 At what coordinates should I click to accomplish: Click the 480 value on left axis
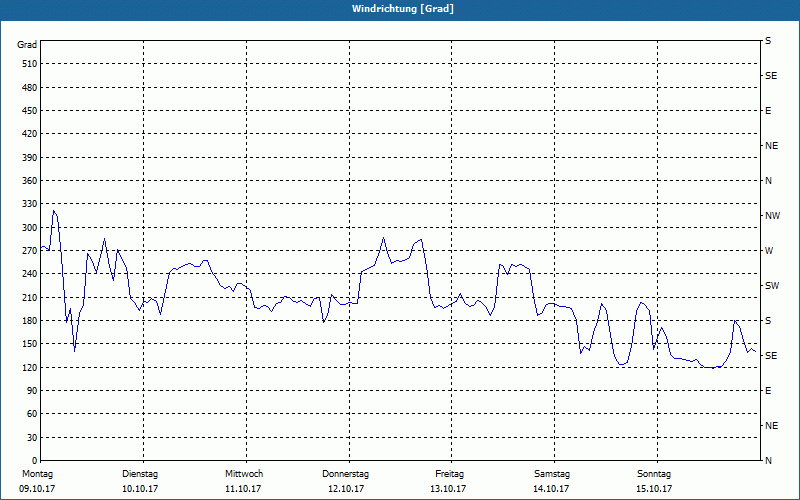point(29,88)
